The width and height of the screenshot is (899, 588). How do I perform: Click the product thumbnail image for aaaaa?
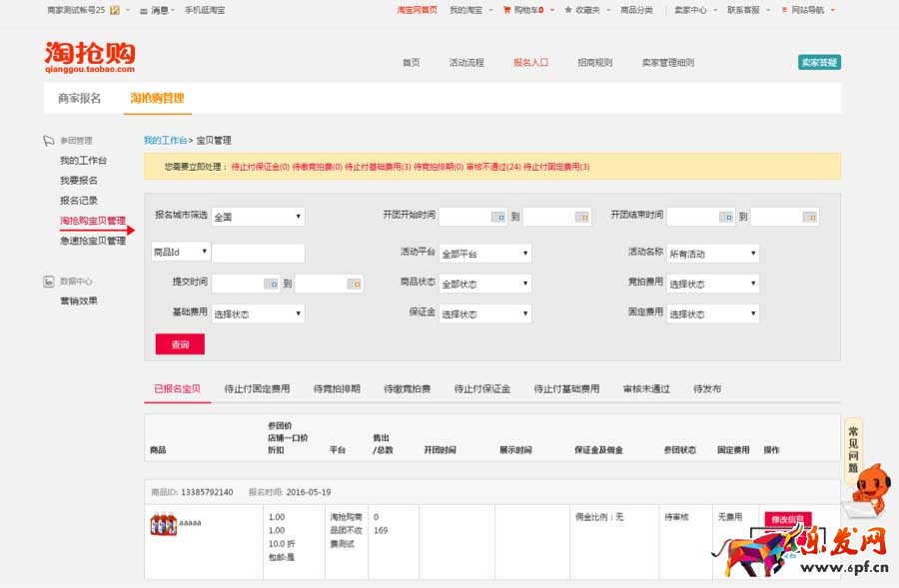[163, 523]
